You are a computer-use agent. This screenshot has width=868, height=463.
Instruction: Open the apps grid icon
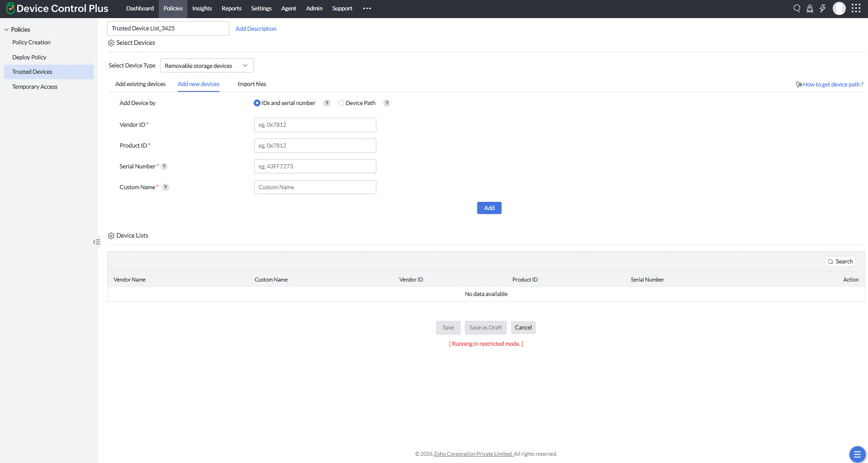coord(856,8)
